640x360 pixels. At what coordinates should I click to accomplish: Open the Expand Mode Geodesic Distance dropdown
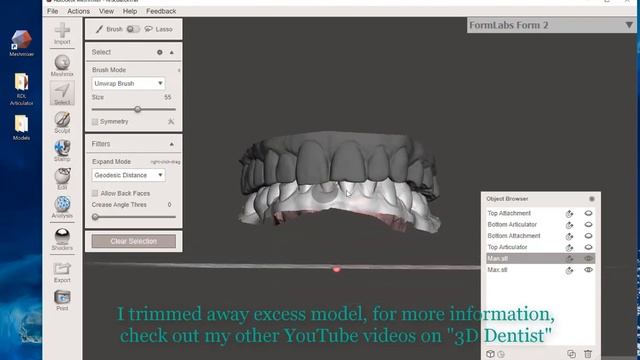[128, 175]
